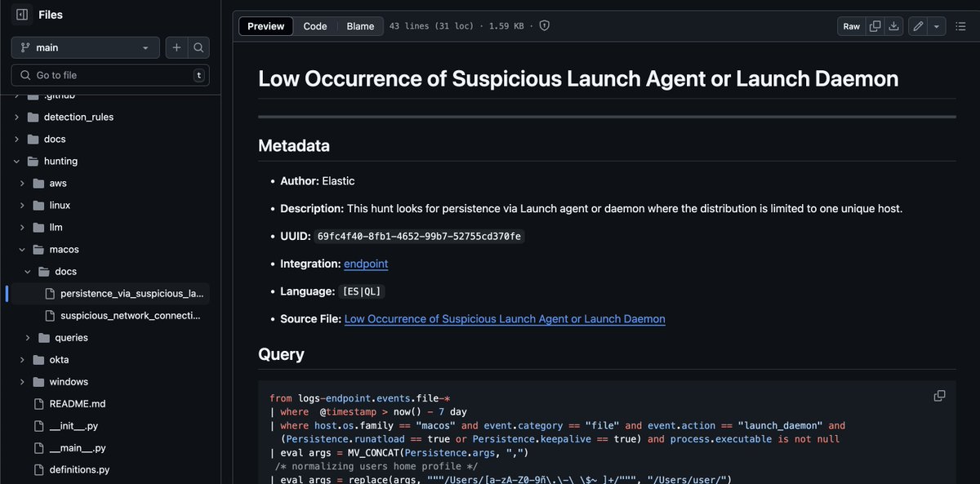Follow the Source File link
980x484 pixels.
[504, 318]
